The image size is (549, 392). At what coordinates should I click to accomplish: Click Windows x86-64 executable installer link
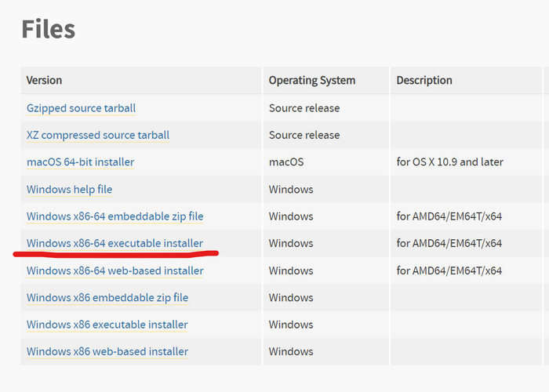pos(115,243)
